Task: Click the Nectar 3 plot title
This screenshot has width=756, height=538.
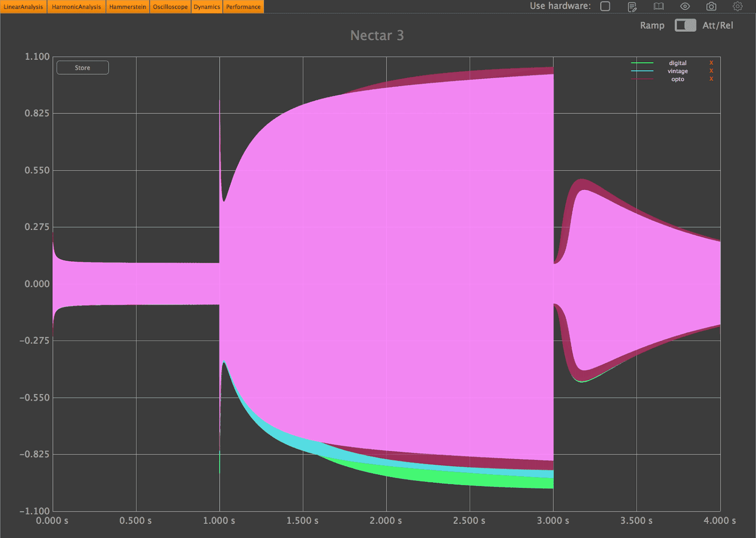Action: (377, 35)
